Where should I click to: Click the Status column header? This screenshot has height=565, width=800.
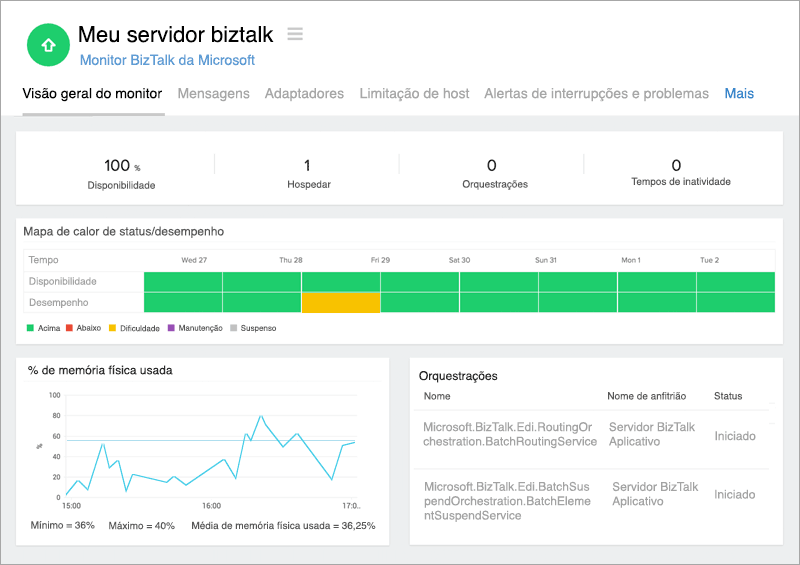coord(728,396)
